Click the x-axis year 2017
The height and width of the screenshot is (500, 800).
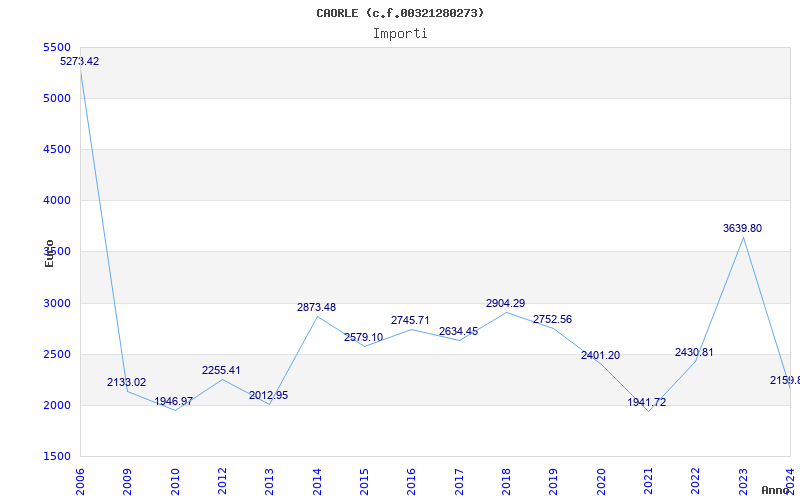pos(459,482)
